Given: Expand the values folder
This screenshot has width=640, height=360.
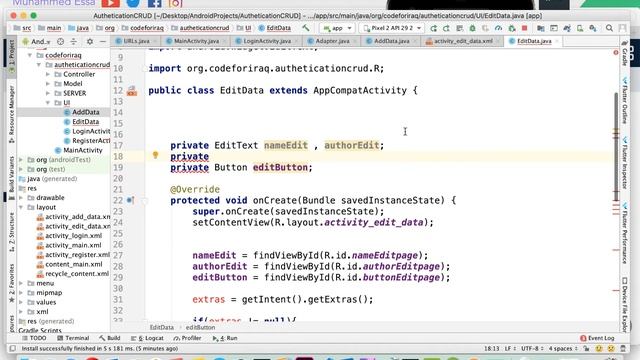Looking at the screenshot, I should tap(21, 302).
